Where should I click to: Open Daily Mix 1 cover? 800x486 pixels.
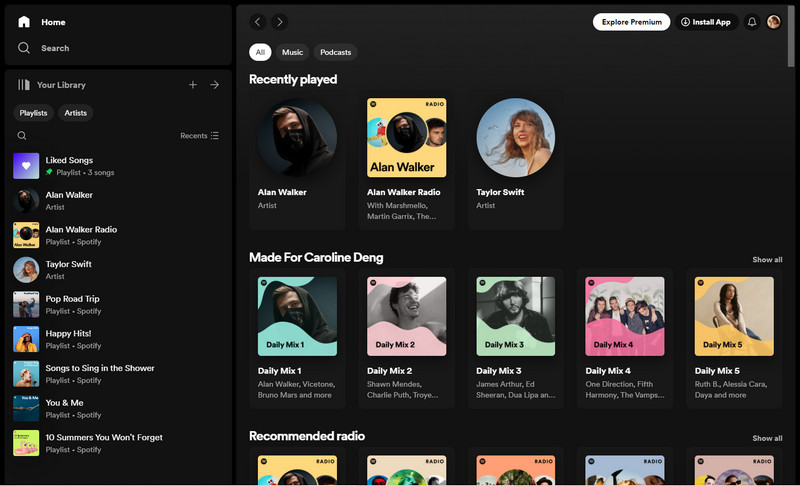click(x=297, y=316)
